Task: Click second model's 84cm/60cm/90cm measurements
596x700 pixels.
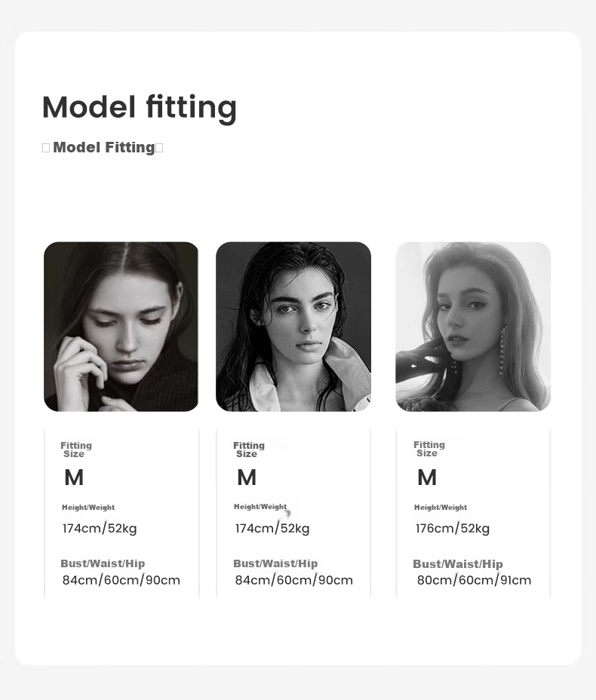Action: tap(293, 580)
